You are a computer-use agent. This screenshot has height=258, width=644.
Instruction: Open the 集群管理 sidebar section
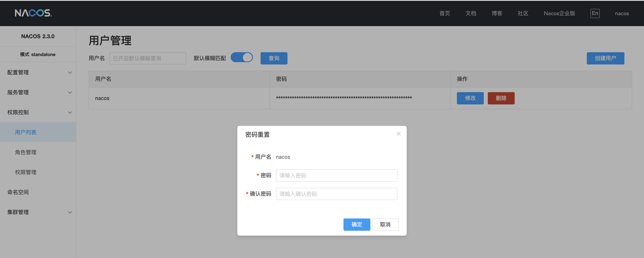pyautogui.click(x=38, y=212)
